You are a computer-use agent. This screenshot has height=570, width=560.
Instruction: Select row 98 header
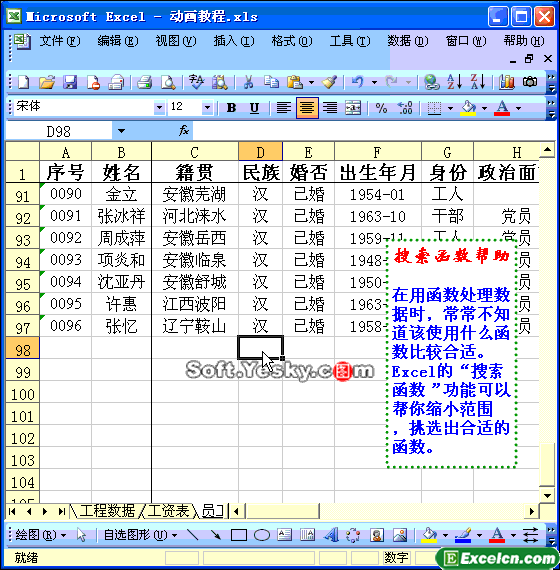23,349
